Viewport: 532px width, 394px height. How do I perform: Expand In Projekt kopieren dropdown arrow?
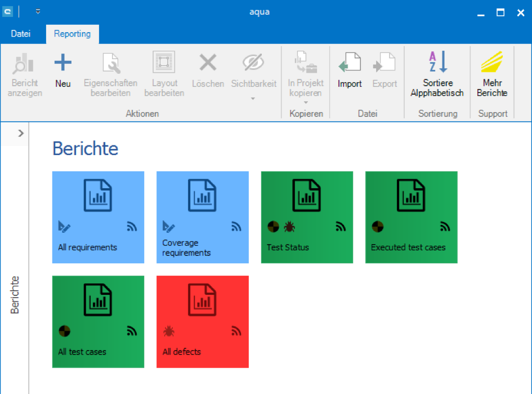pos(305,103)
